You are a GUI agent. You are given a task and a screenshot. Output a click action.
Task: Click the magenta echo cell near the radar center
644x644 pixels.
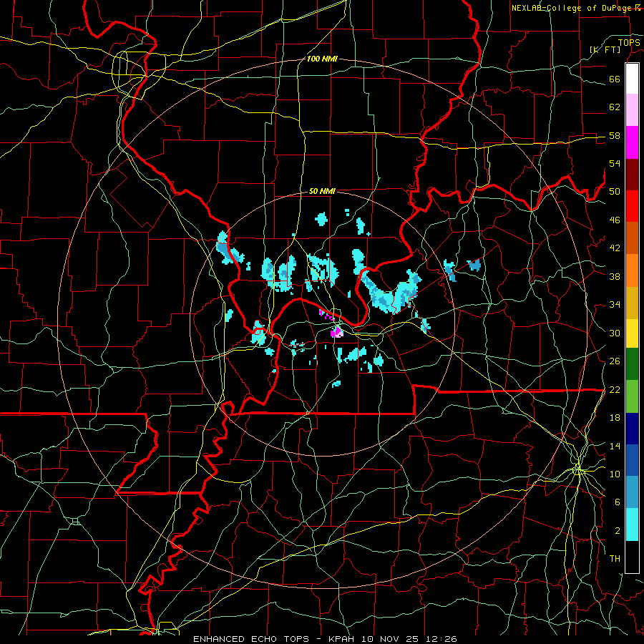click(336, 332)
